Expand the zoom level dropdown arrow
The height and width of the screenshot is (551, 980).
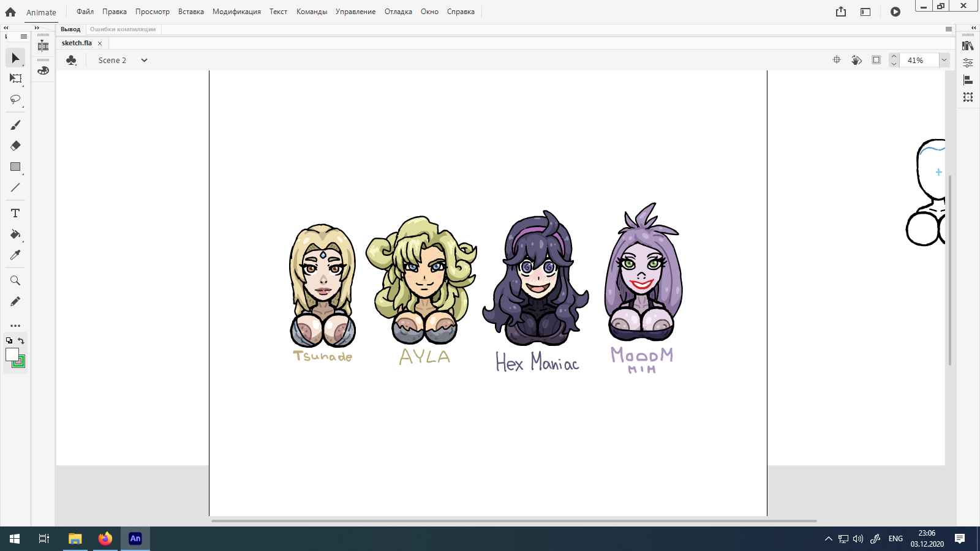click(944, 60)
